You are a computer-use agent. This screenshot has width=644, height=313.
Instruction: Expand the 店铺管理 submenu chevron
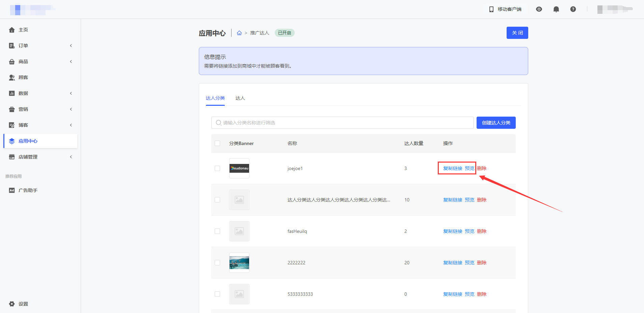71,157
